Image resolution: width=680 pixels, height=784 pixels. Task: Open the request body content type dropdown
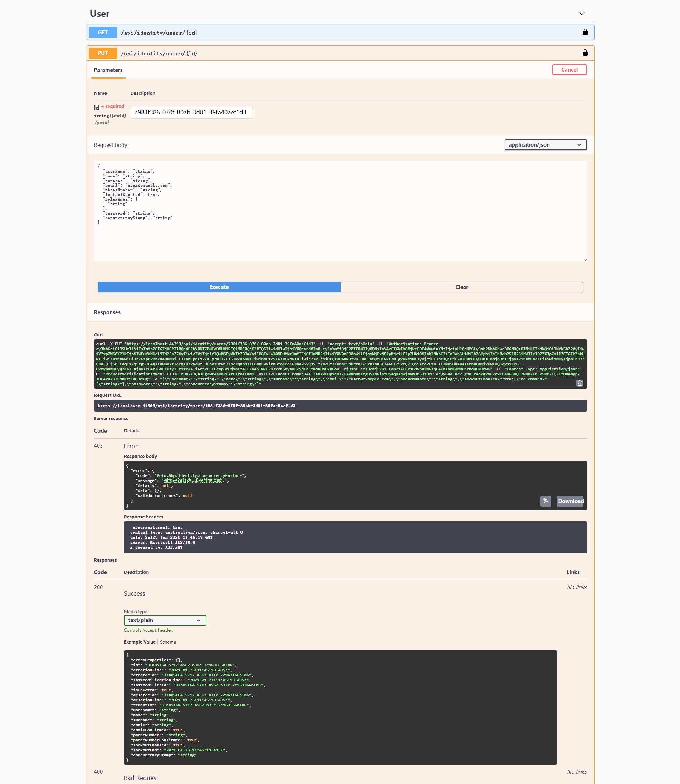(x=545, y=144)
